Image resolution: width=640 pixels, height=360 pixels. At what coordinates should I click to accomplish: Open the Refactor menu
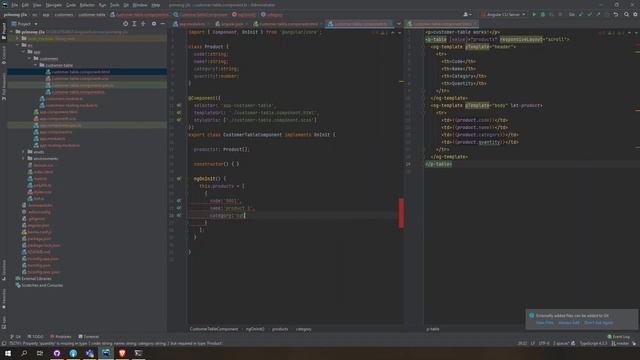point(87,5)
